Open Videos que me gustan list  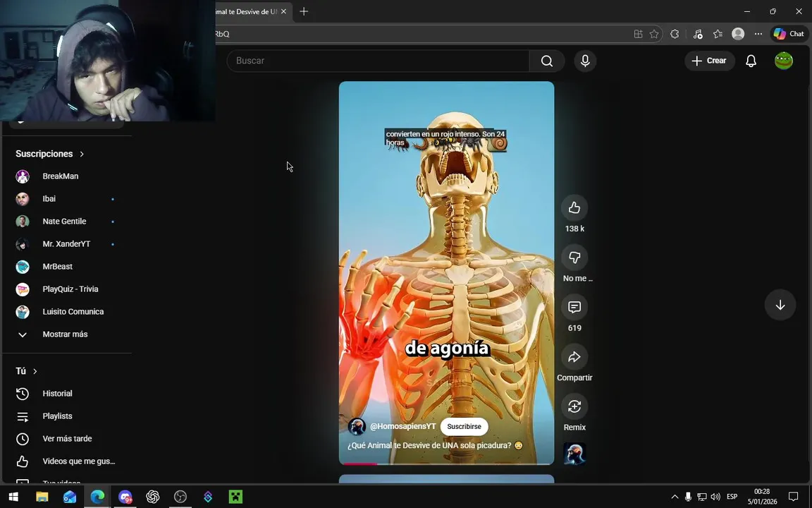pos(66,461)
